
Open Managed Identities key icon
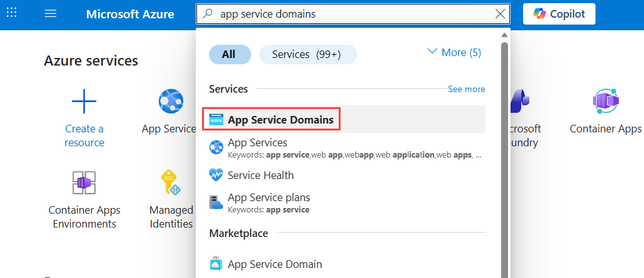coord(171,183)
